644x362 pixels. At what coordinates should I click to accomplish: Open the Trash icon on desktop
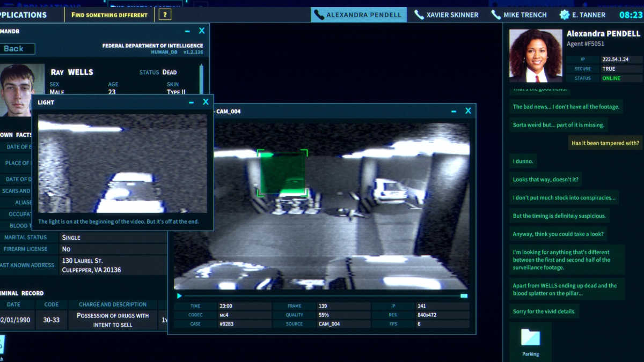(2, 346)
